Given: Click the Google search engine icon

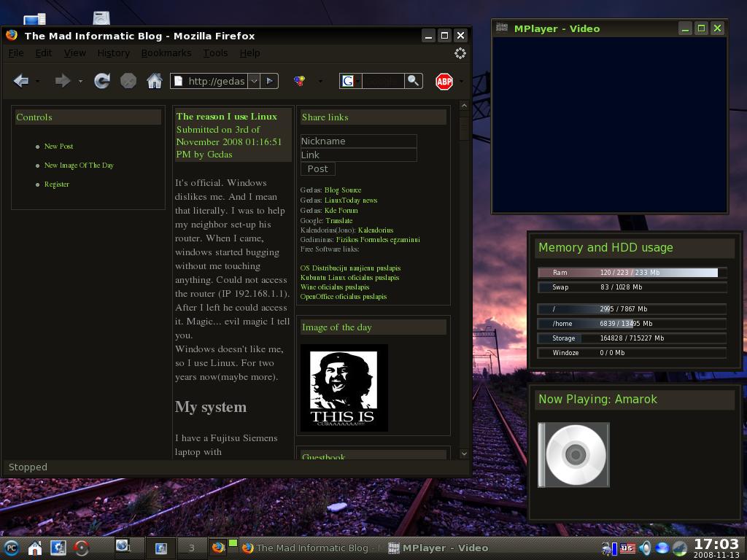Looking at the screenshot, I should coord(348,81).
